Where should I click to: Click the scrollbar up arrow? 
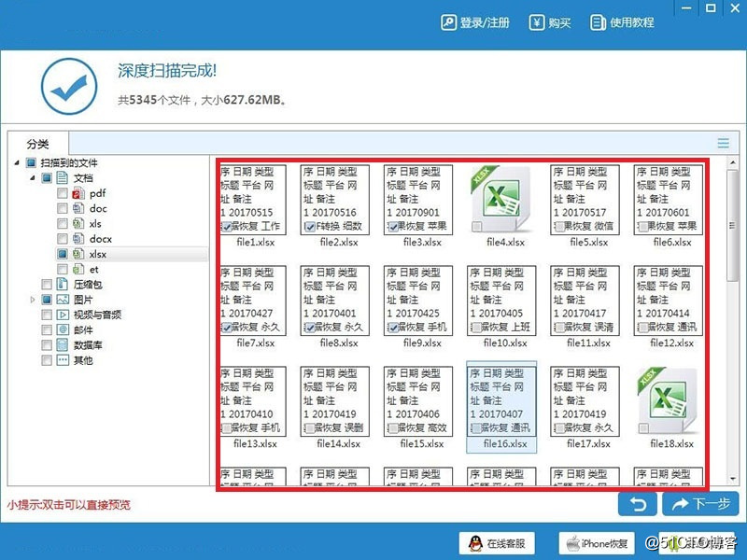(x=732, y=163)
